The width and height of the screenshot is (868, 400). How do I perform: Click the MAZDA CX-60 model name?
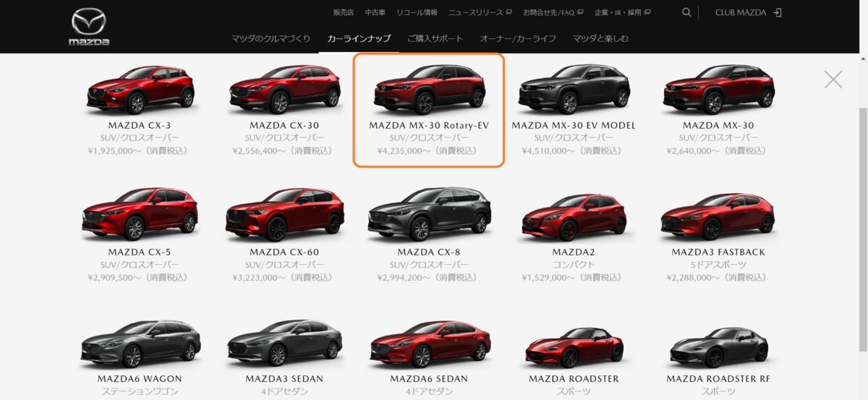284,252
